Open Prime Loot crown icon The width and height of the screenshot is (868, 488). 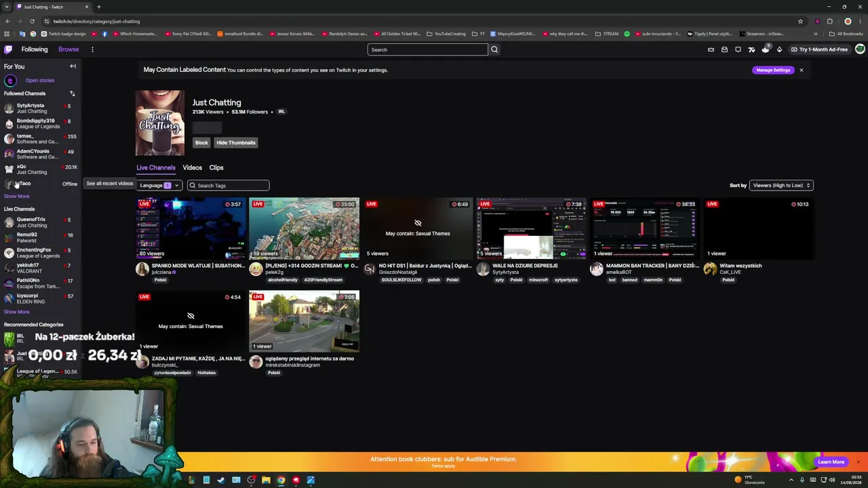711,49
